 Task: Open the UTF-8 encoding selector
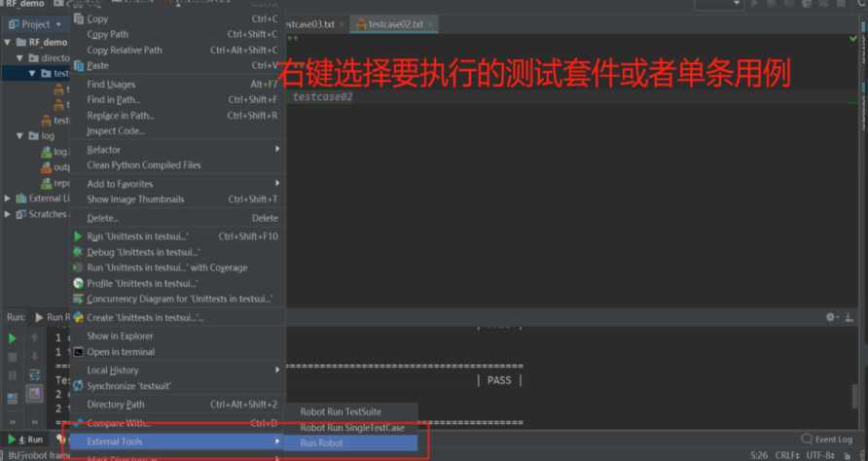point(820,455)
